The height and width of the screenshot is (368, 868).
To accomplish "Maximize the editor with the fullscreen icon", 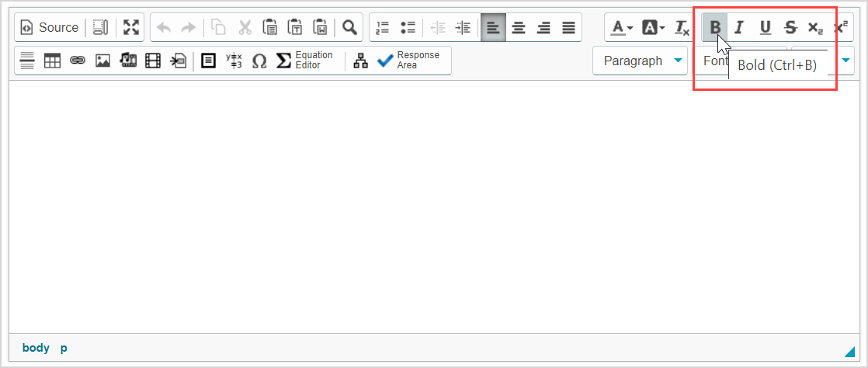I will click(x=131, y=28).
